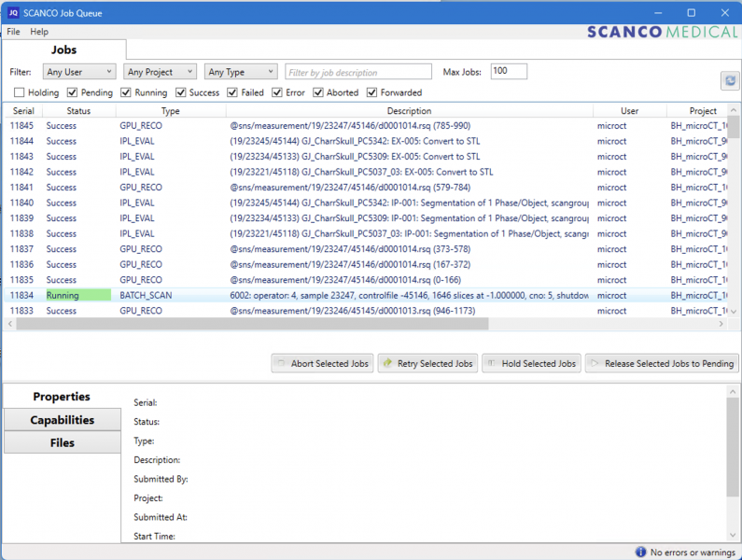Viewport: 742px width, 560px height.
Task: Click description ending (785-990)
Action: tap(350, 125)
